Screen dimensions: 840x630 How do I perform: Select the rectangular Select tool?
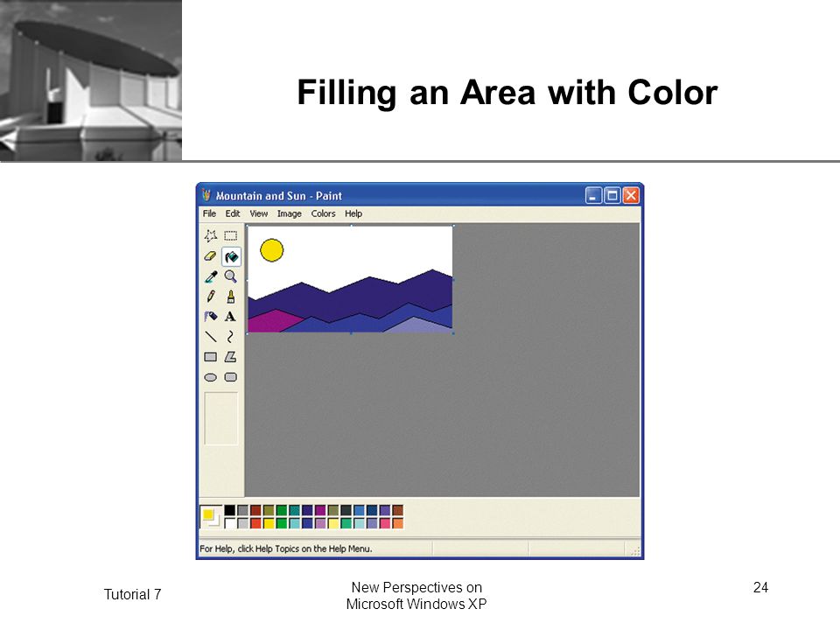tap(230, 235)
